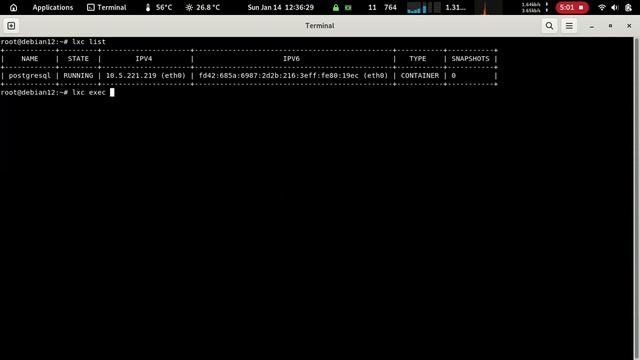The width and height of the screenshot is (640, 360).
Task: Click the 10.5.221.219 (eth0) address
Action: [x=146, y=76]
